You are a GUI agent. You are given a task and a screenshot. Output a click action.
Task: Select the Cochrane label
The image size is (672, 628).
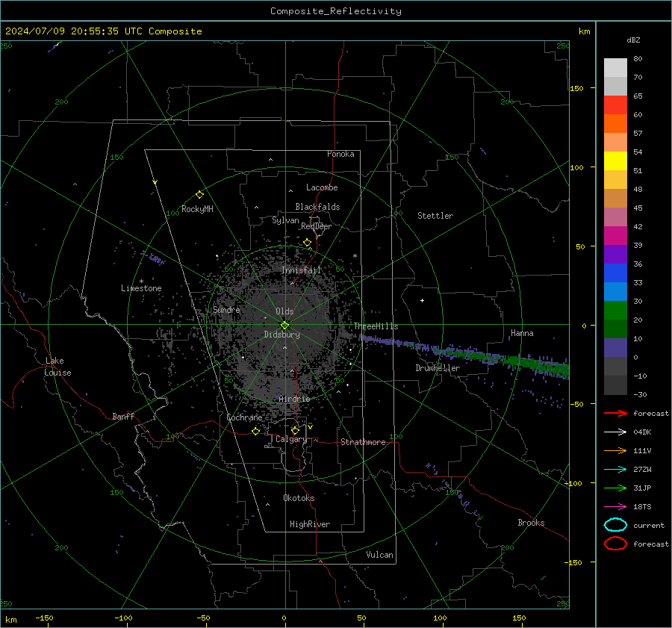coord(244,417)
